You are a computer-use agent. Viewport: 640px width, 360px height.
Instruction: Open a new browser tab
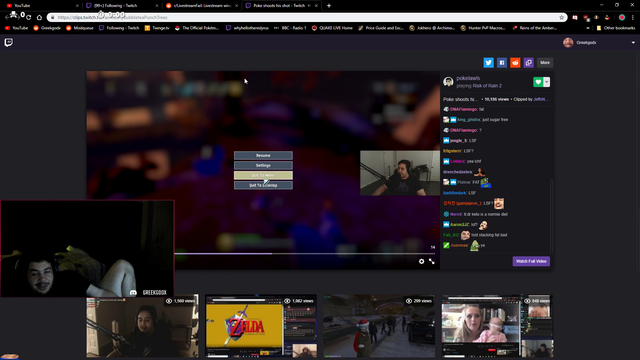click(x=329, y=6)
